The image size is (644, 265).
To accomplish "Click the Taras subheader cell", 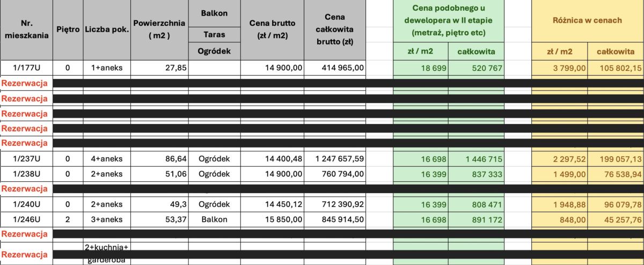I will pos(214,34).
